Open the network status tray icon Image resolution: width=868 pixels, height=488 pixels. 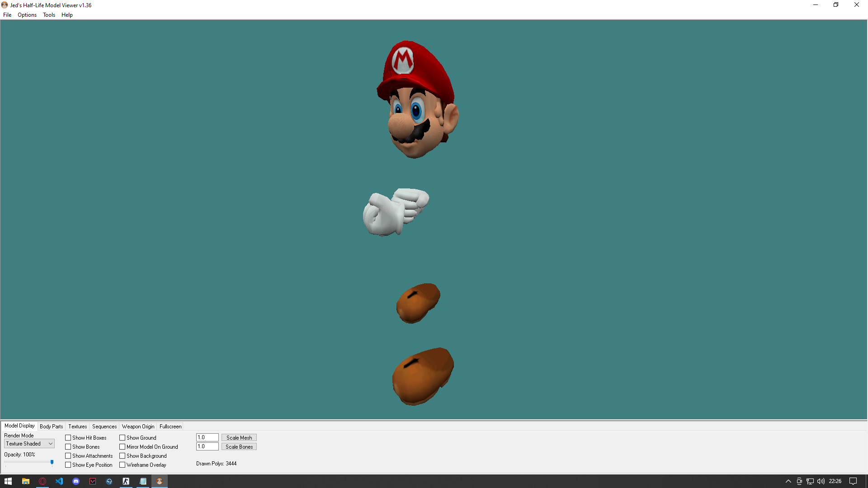point(810,481)
